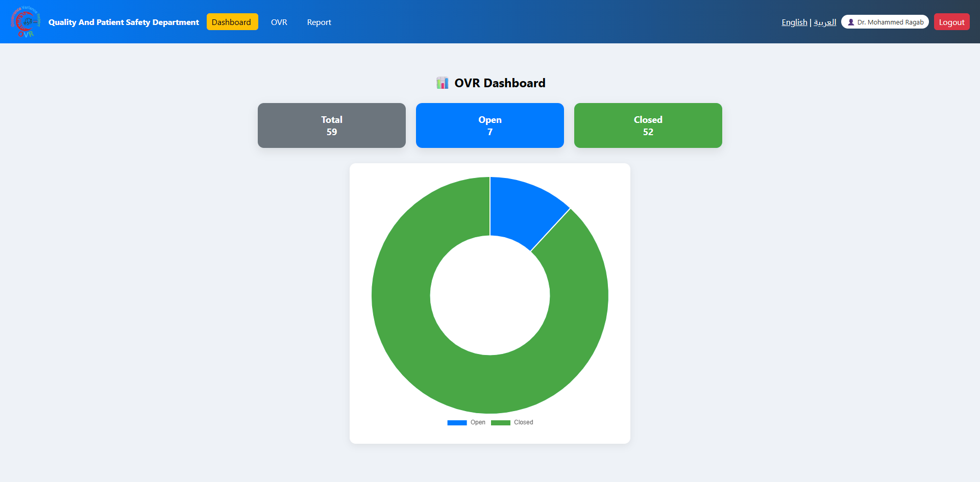Image resolution: width=980 pixels, height=482 pixels.
Task: Select the Closed 52 summary card
Action: [648, 125]
